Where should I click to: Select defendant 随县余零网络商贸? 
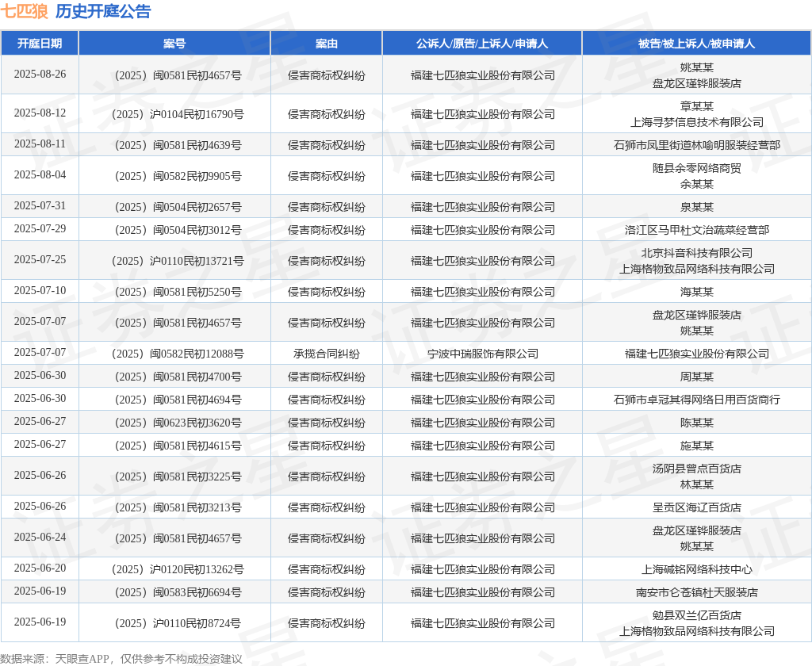tap(696, 168)
